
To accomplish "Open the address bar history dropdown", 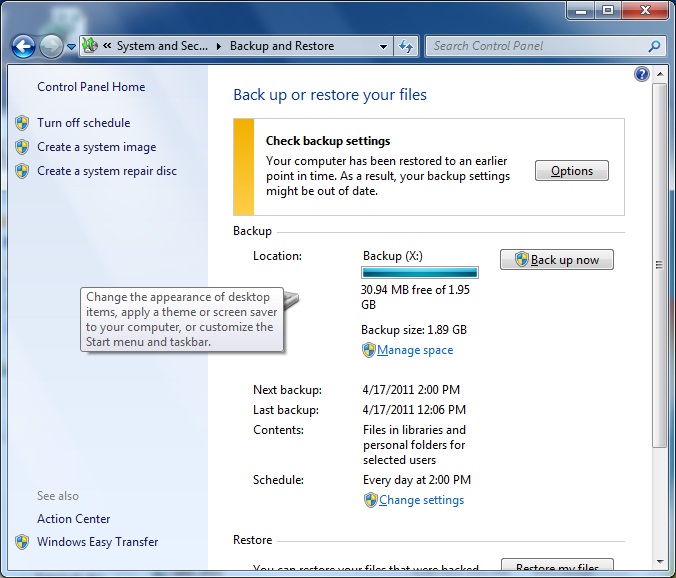I will tap(383, 46).
